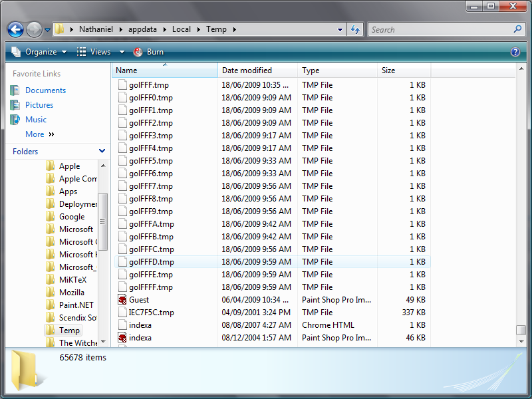Click the 337 KB size of IEC7F5C.tmp
Screen dimensions: 532x399
(x=414, y=312)
